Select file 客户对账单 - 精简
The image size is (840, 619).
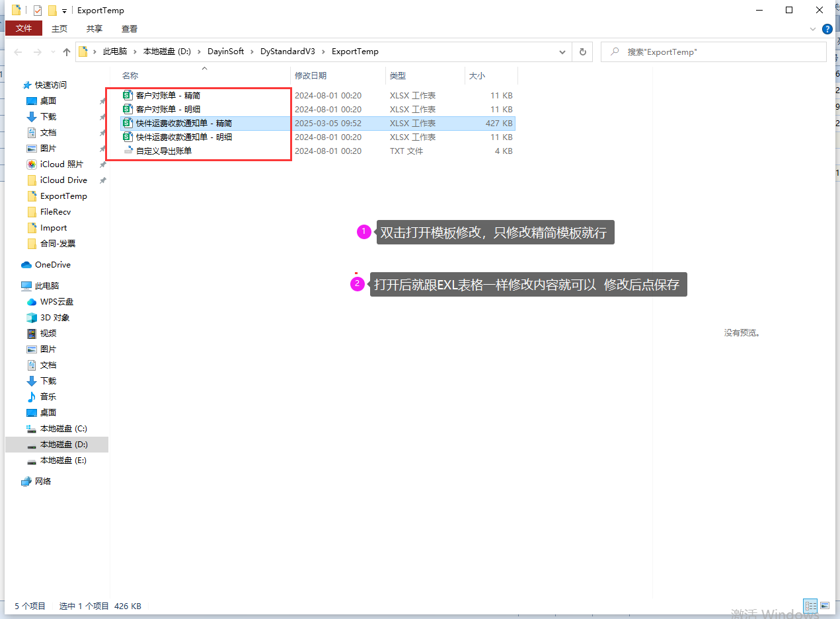tap(168, 96)
